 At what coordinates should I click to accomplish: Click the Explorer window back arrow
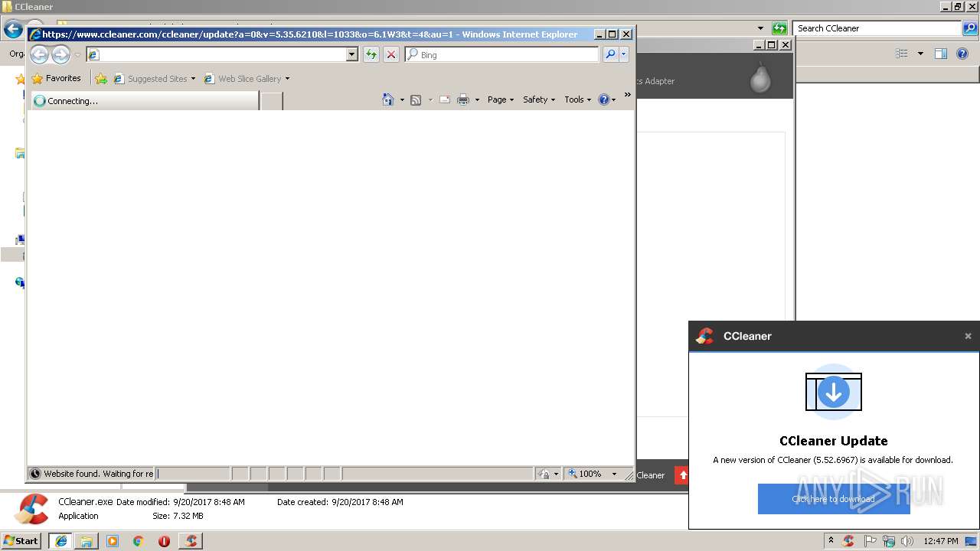pyautogui.click(x=13, y=30)
